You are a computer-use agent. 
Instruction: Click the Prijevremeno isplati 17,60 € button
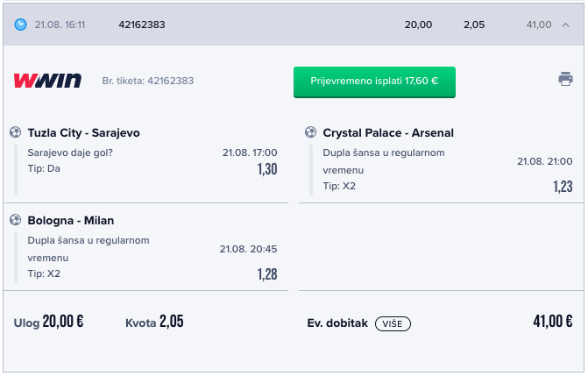374,82
